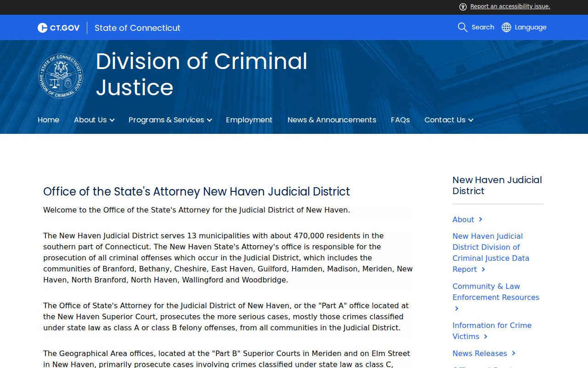The height and width of the screenshot is (368, 588).
Task: Open Report an accessibility issue link
Action: [x=510, y=6]
